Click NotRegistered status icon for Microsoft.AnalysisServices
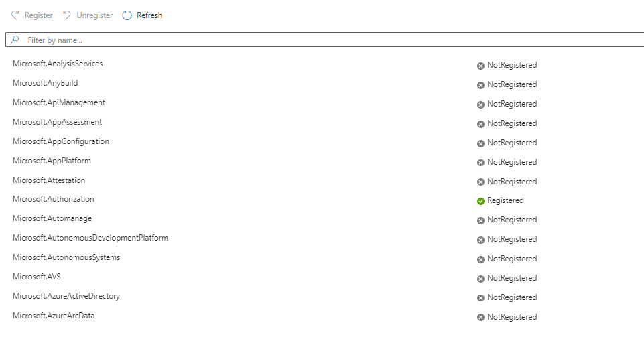 click(480, 66)
